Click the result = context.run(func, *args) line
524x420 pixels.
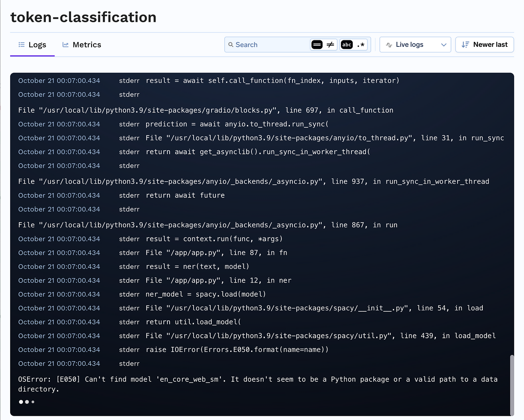click(214, 239)
